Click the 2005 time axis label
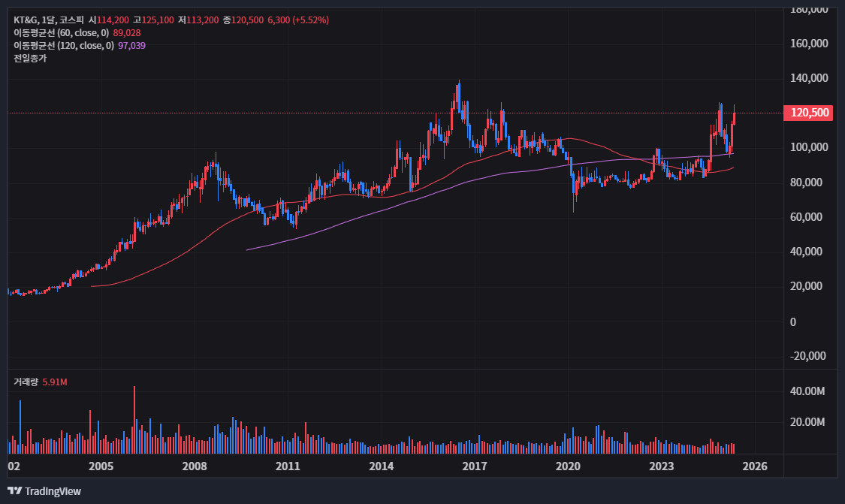 point(101,466)
